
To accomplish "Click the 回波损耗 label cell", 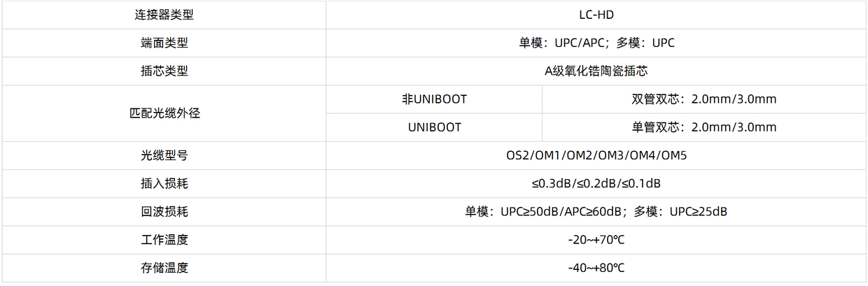I will click(164, 211).
